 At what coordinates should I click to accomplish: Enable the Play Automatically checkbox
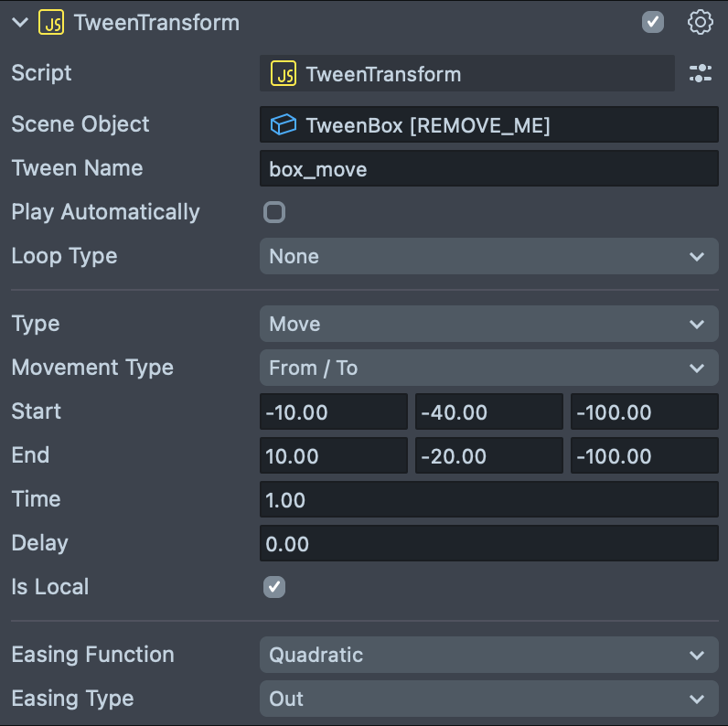point(274,212)
